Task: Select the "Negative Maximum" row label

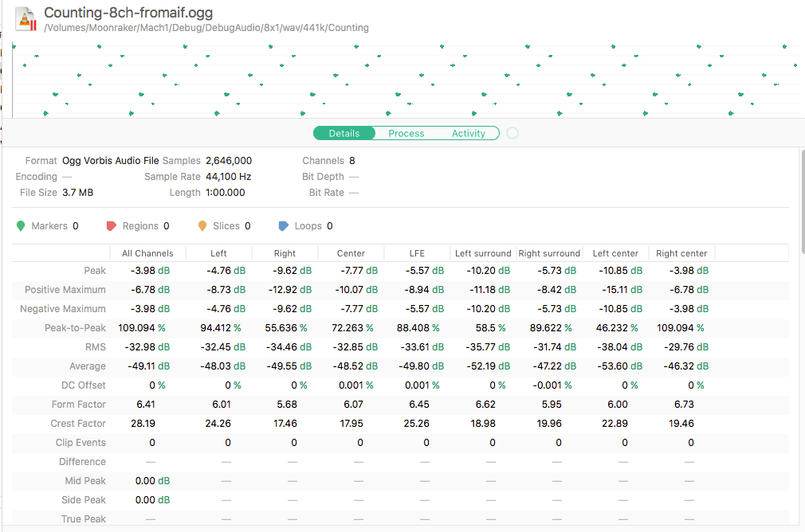Action: pos(63,309)
